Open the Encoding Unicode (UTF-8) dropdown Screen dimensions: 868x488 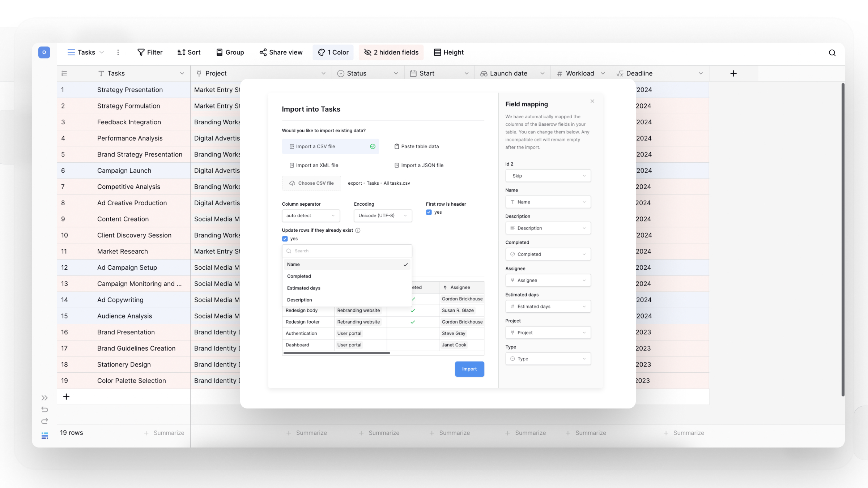point(382,215)
